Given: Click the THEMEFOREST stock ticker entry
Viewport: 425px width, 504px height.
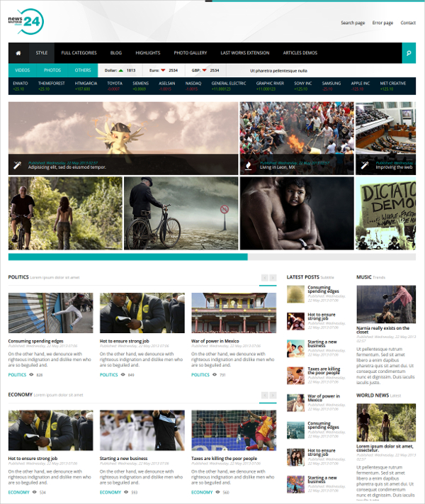Looking at the screenshot, I should pyautogui.click(x=52, y=86).
